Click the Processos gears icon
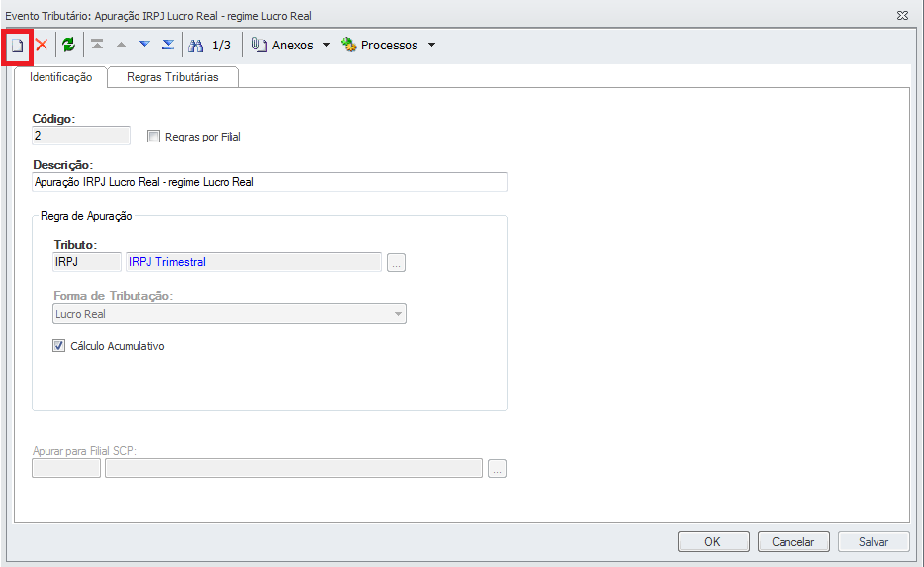 pos(349,46)
